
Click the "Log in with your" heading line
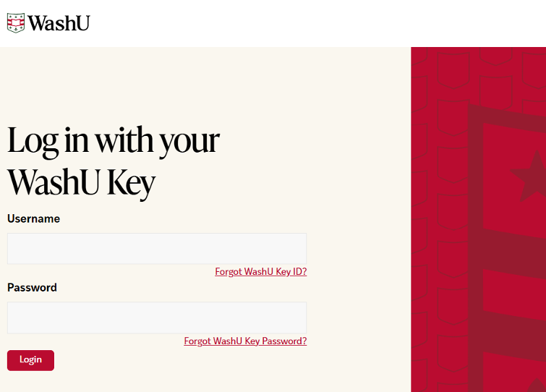coord(113,141)
